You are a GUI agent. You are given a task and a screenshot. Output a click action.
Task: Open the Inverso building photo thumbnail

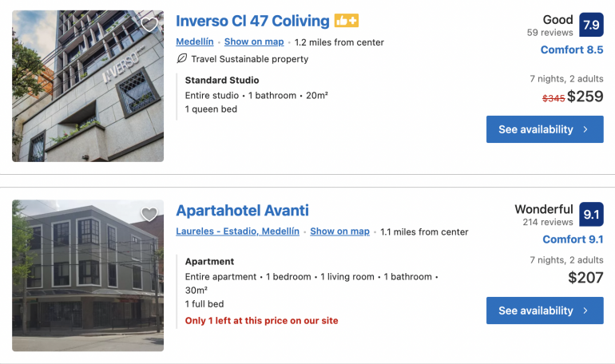pos(88,86)
